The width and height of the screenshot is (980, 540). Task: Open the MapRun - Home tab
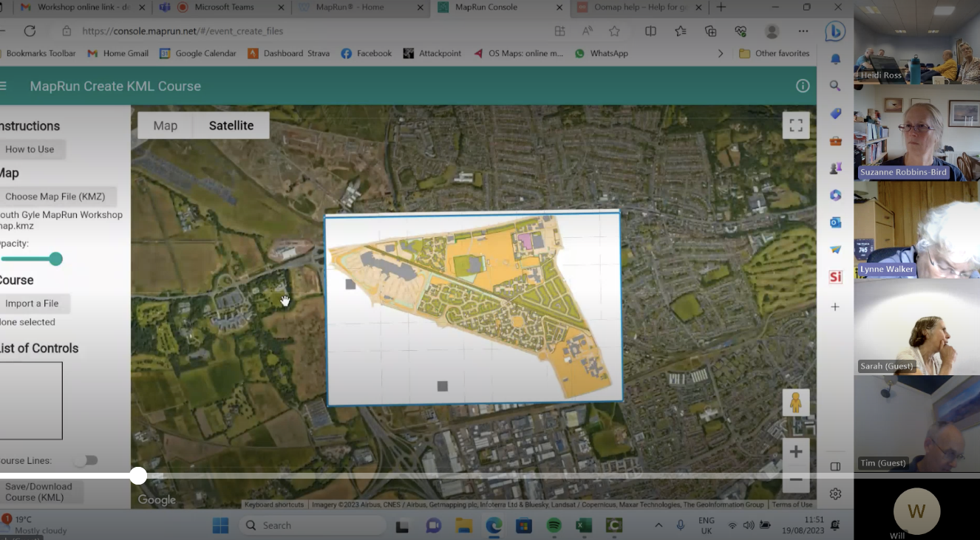point(351,7)
